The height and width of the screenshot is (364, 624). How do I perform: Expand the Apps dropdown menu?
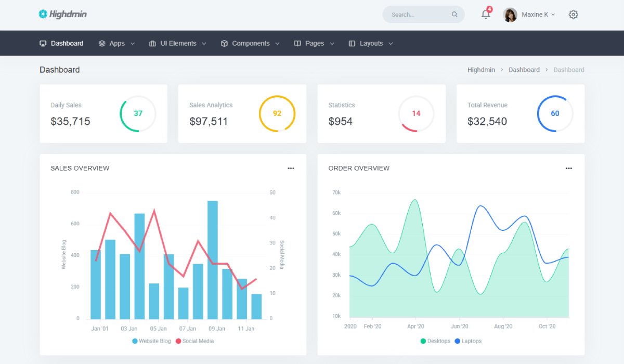pyautogui.click(x=117, y=44)
